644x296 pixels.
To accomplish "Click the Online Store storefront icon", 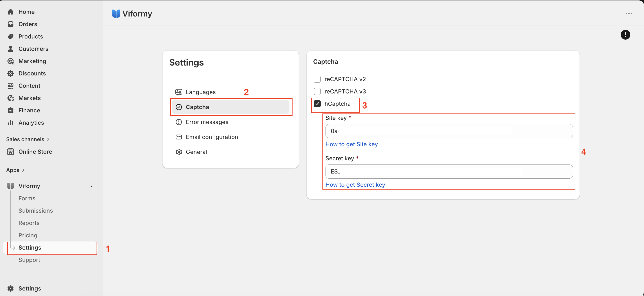I will click(11, 152).
